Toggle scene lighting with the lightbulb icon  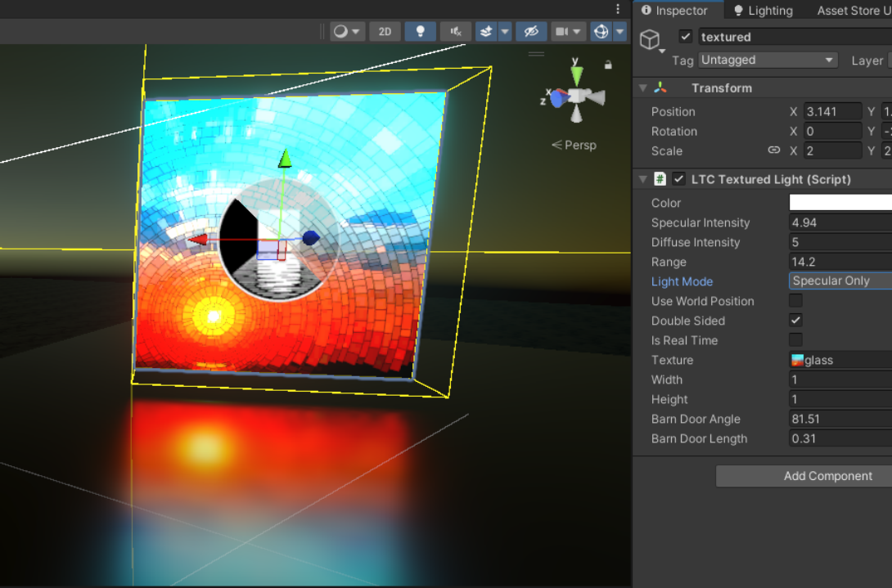pos(421,32)
